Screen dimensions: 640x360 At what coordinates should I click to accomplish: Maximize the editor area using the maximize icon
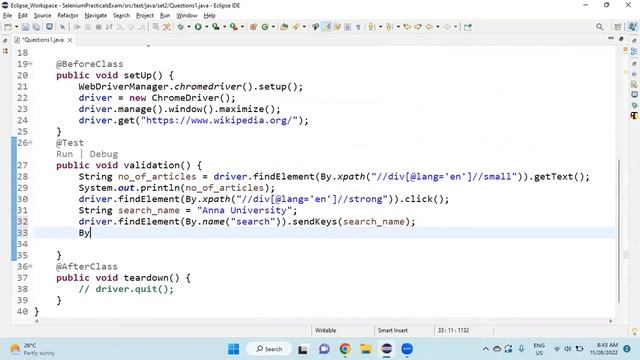tap(621, 38)
